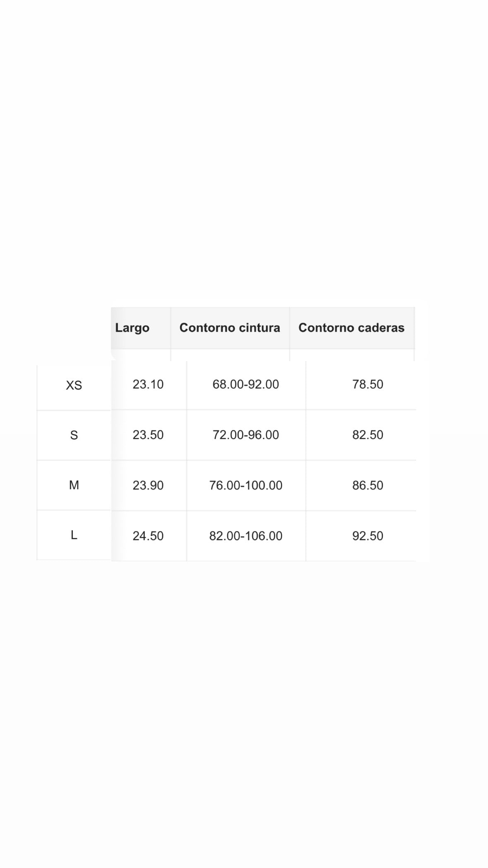The width and height of the screenshot is (488, 868).
Task: Tap the 23.90 length cell
Action: coord(148,485)
